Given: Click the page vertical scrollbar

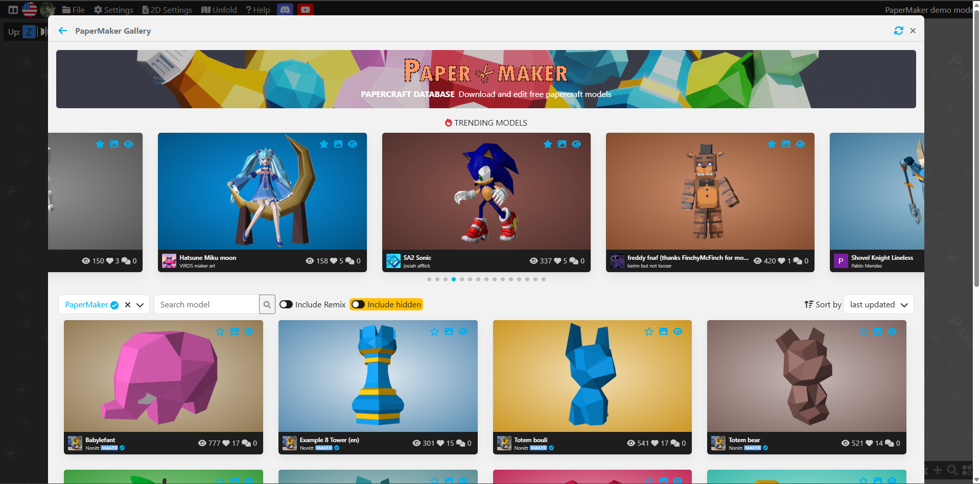Looking at the screenshot, I should click(x=976, y=148).
